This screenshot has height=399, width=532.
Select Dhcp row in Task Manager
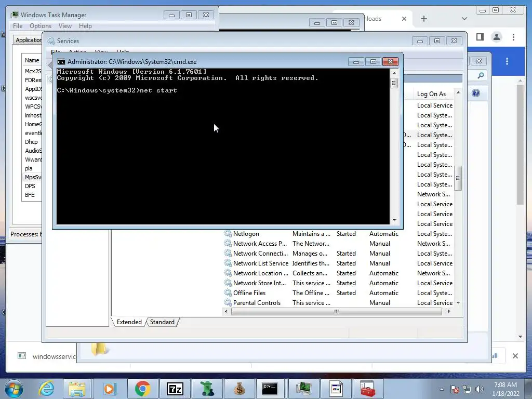tap(32, 142)
